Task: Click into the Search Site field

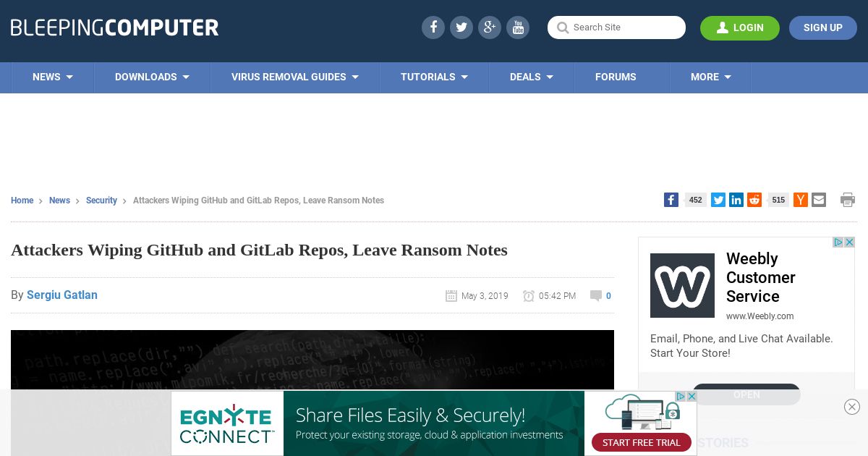Action: [x=616, y=28]
